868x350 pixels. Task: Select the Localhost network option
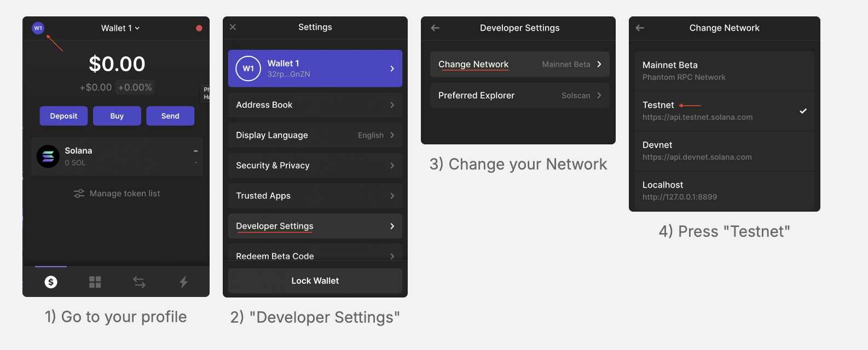click(725, 190)
